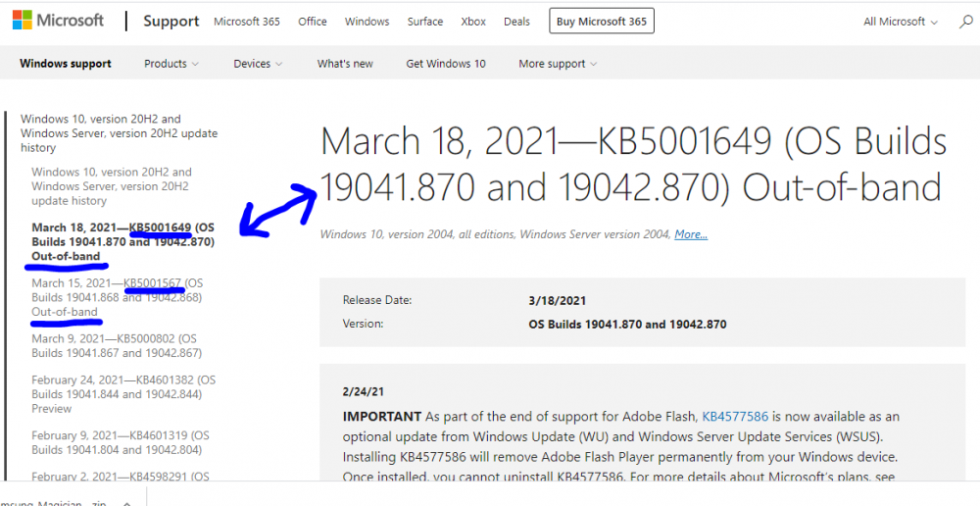Open the Get Windows 10 link

(x=446, y=63)
